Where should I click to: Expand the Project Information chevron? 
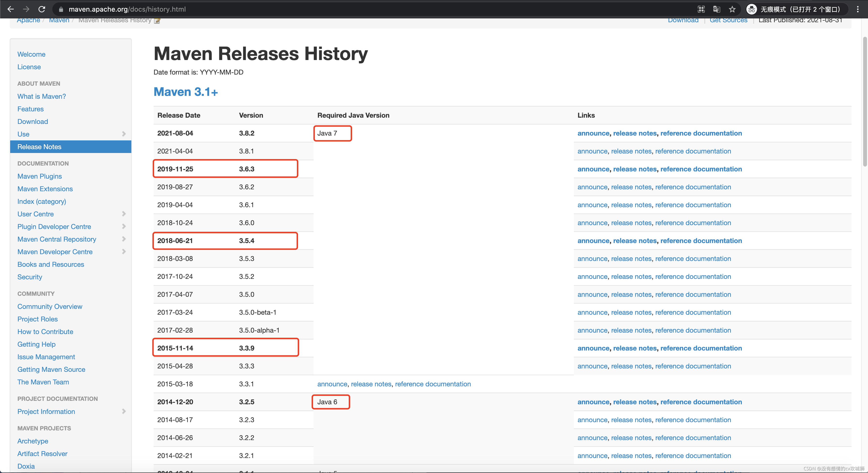click(124, 411)
